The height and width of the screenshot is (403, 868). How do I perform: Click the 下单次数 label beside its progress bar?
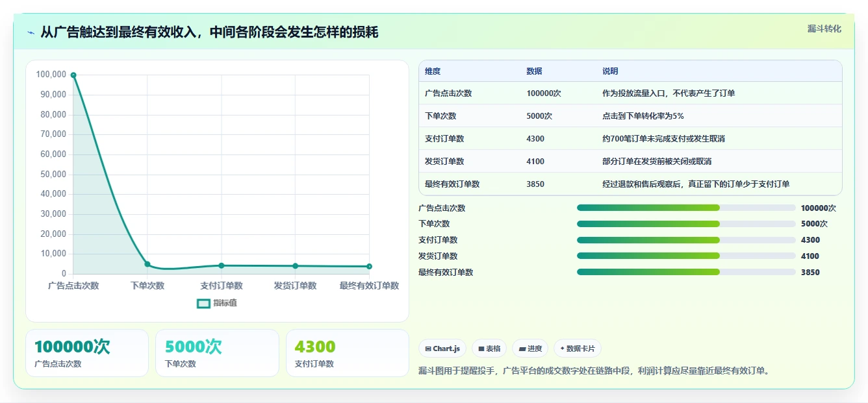click(434, 224)
